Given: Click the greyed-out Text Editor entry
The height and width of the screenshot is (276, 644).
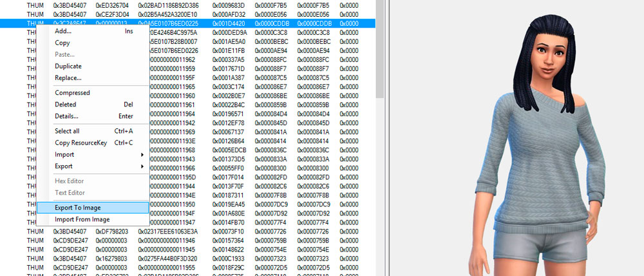Looking at the screenshot, I should click(70, 193).
